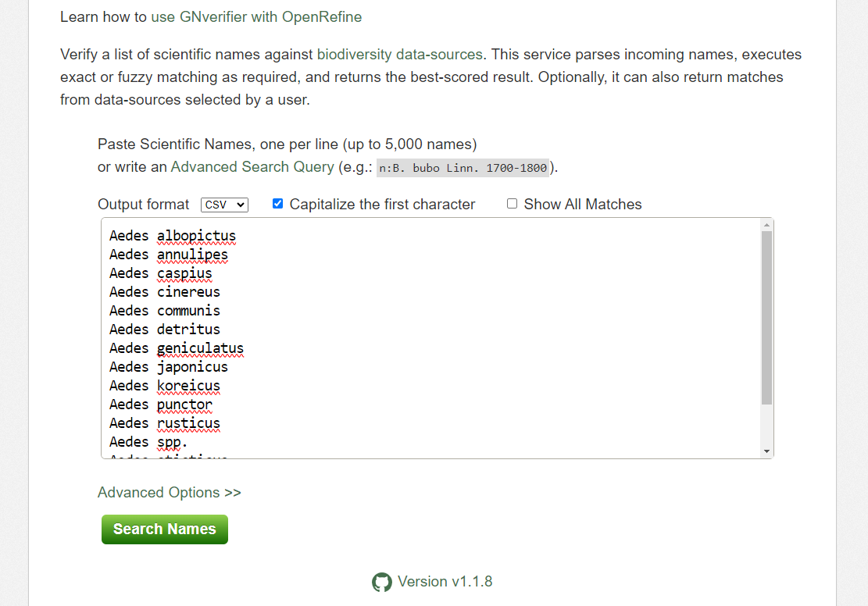
Task: Click the Version v1.1.8 link
Action: coord(445,582)
